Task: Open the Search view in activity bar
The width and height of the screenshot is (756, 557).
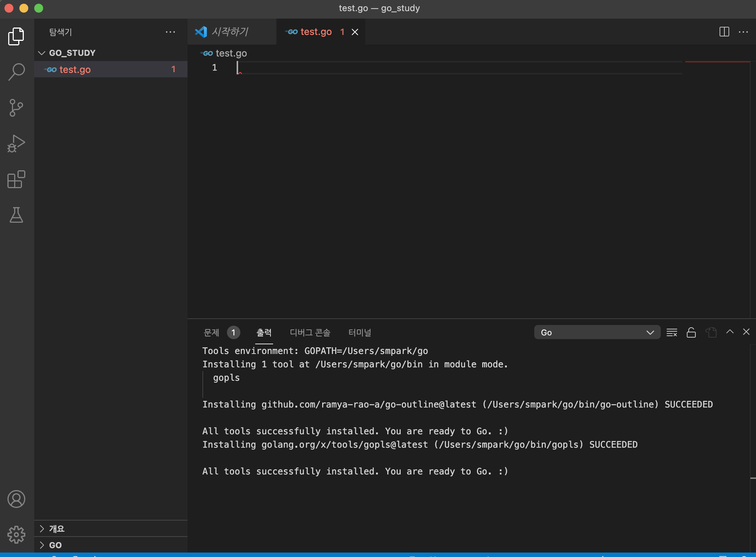Action: 16,72
